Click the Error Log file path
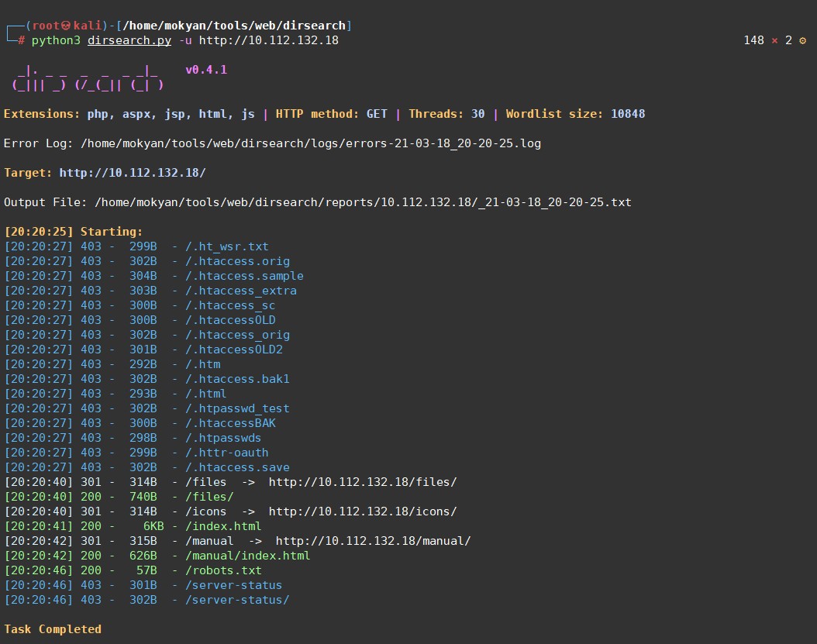Image resolution: width=817 pixels, height=644 pixels. click(311, 143)
